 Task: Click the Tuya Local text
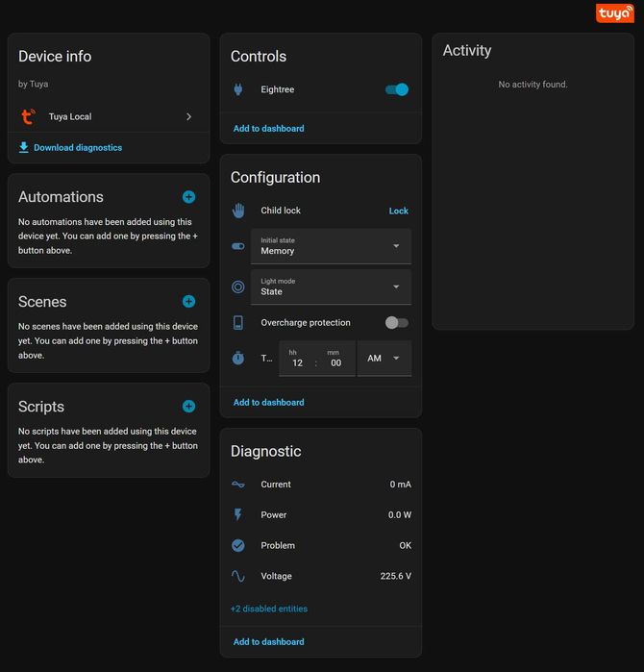pyautogui.click(x=70, y=116)
